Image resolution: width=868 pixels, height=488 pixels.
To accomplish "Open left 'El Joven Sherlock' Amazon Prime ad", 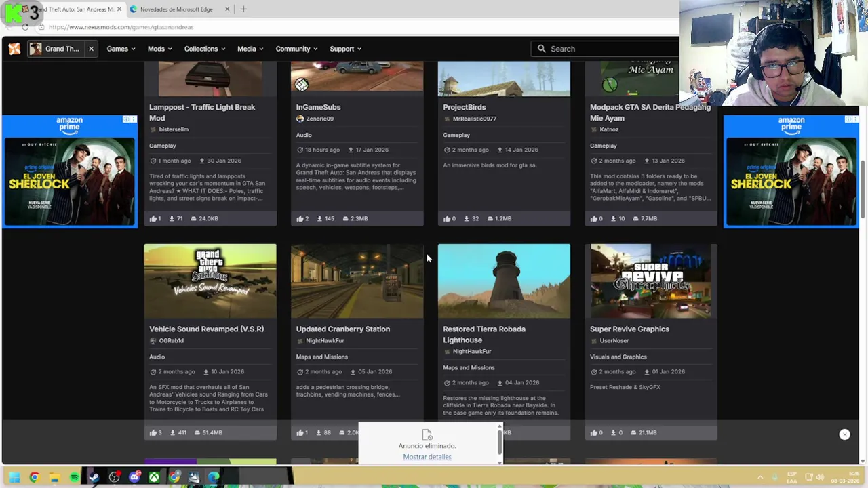I will click(69, 171).
